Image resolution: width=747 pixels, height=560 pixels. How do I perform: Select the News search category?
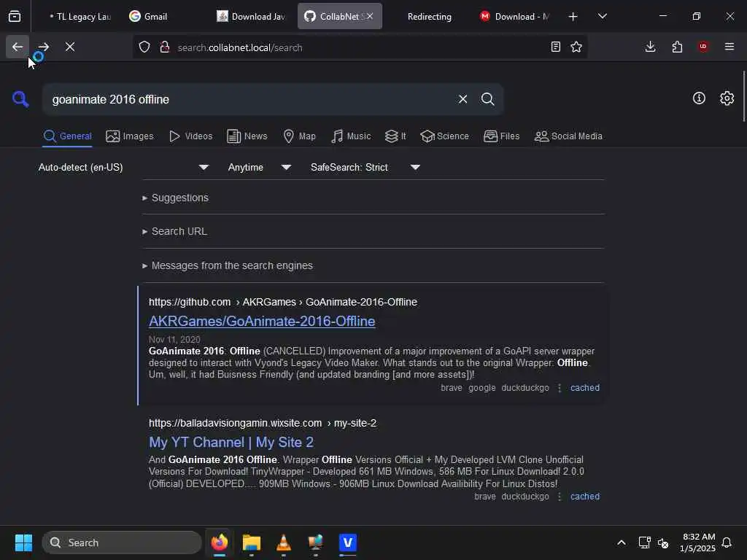pos(247,136)
